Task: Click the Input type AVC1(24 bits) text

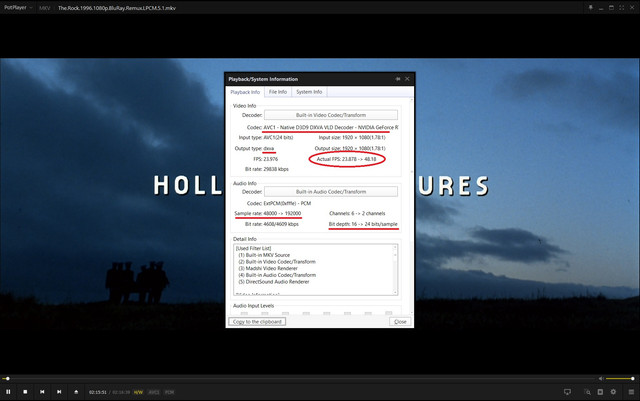Action: [x=266, y=138]
